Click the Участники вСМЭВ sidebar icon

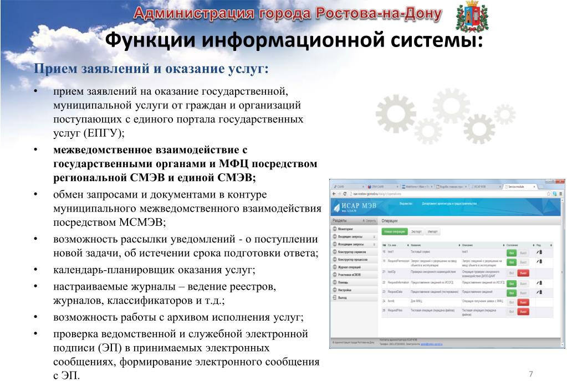click(335, 275)
